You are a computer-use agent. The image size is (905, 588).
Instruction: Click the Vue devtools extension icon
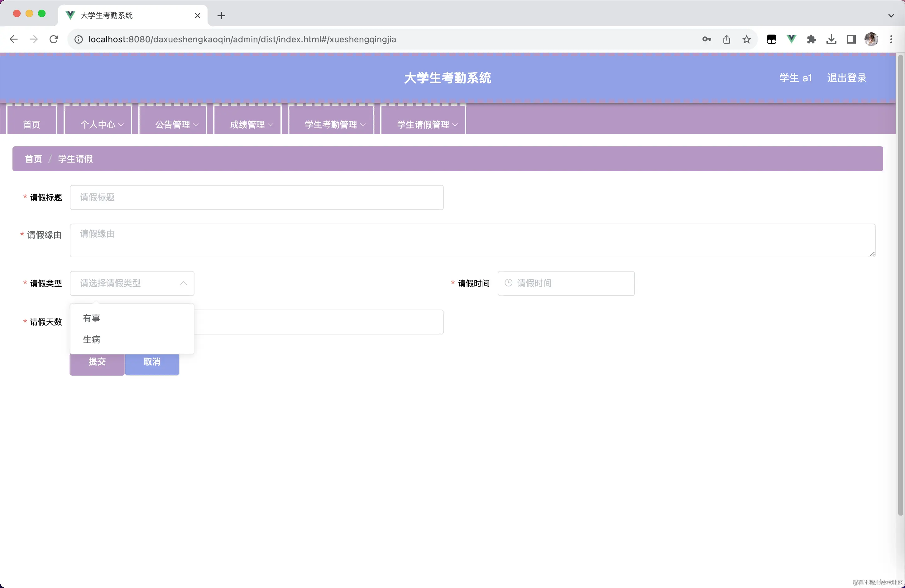(x=791, y=39)
